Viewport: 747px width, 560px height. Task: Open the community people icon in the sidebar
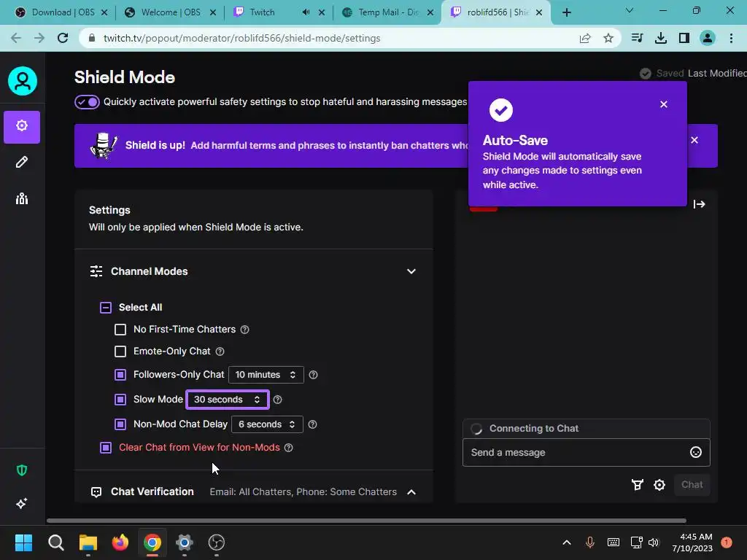tap(22, 198)
